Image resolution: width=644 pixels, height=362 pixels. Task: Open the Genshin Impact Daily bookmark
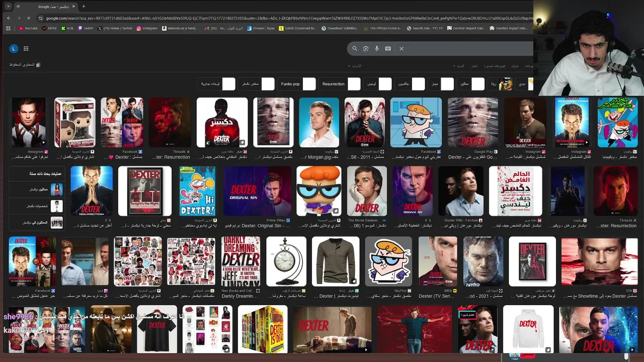[x=466, y=28]
